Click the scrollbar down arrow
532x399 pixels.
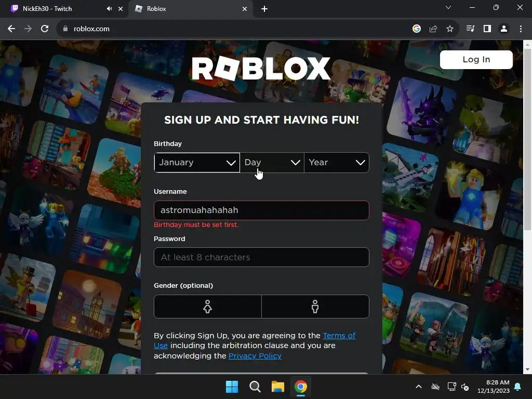point(527,369)
